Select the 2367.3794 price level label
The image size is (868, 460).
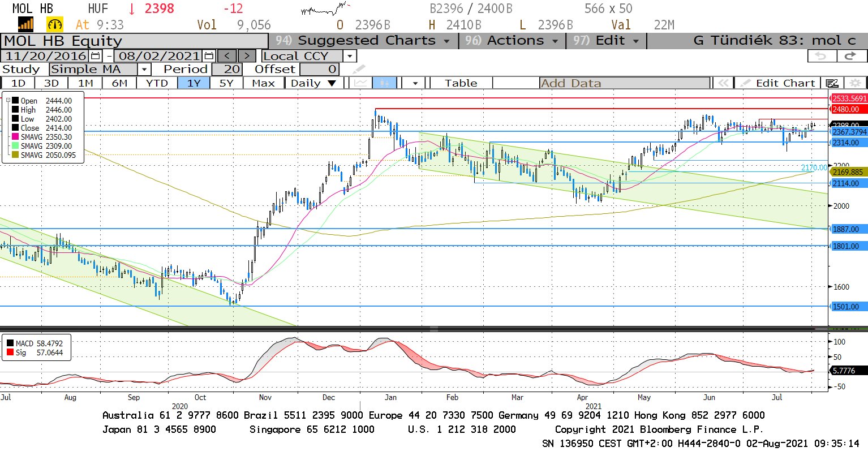(849, 132)
